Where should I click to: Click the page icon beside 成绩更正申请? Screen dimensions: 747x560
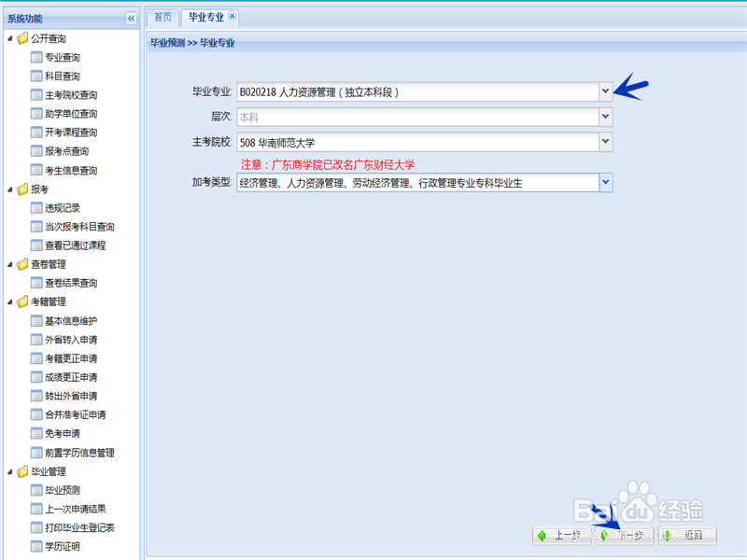[36, 377]
